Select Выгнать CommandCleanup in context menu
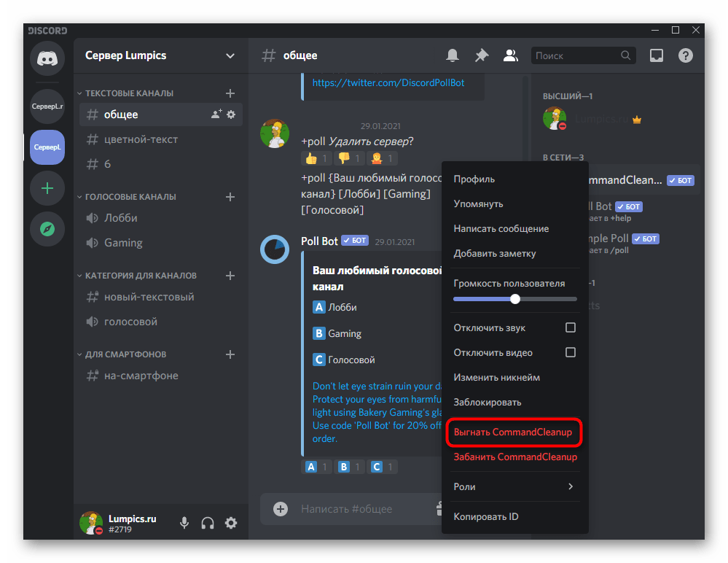The height and width of the screenshot is (563, 728). coord(512,432)
